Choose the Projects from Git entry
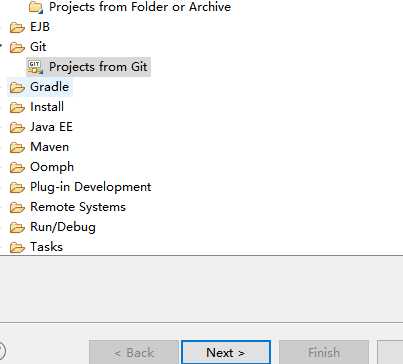 point(98,67)
